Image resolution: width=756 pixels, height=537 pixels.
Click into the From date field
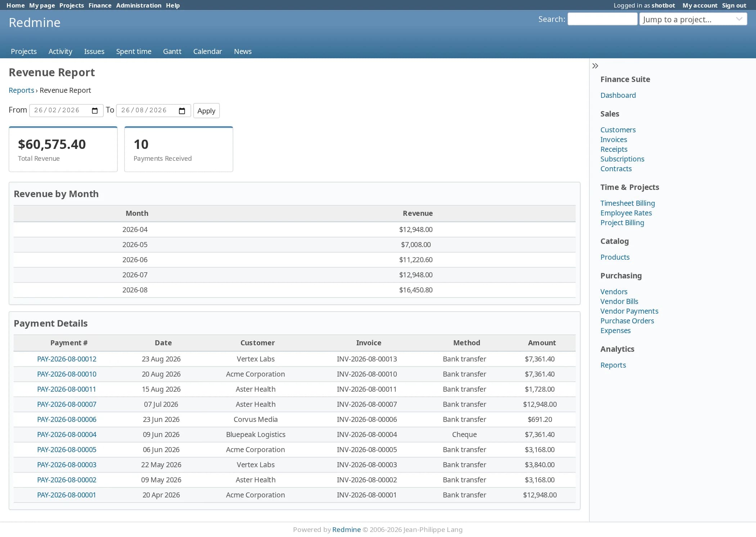[x=66, y=110]
